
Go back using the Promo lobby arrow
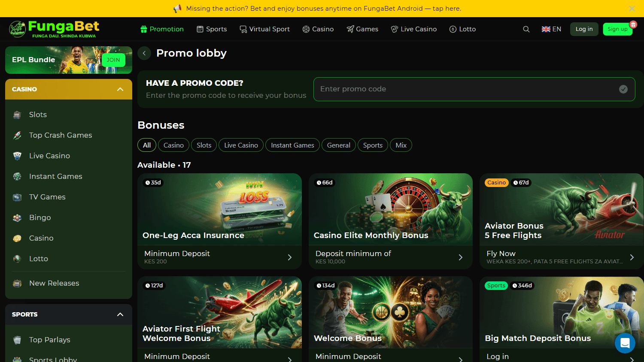coord(144,53)
